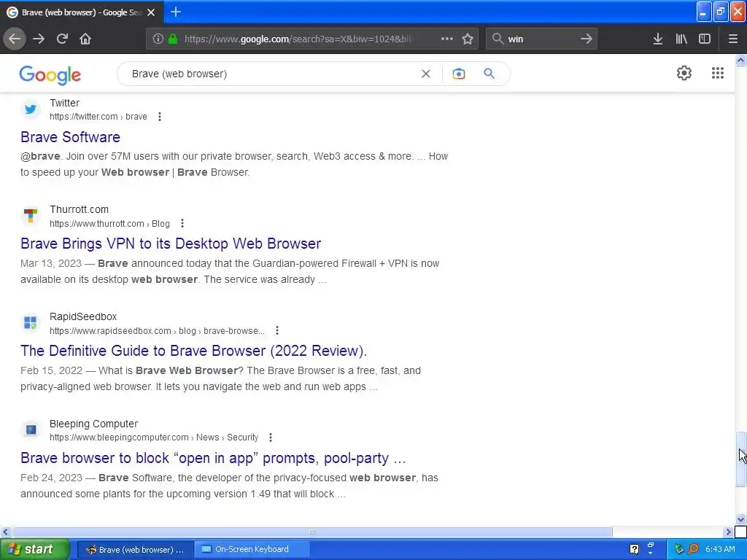Image resolution: width=747 pixels, height=560 pixels.
Task: Open a new browser tab
Action: [x=176, y=12]
